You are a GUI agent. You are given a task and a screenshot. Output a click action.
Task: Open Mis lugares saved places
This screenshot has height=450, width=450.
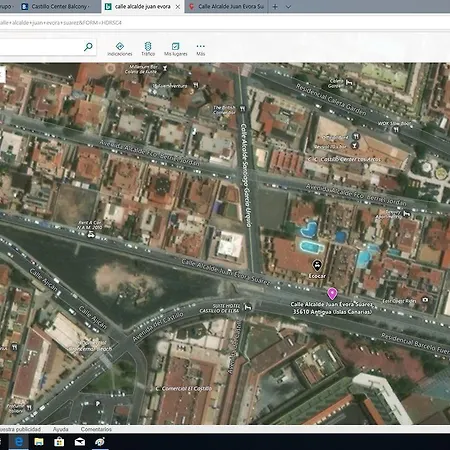[176, 49]
